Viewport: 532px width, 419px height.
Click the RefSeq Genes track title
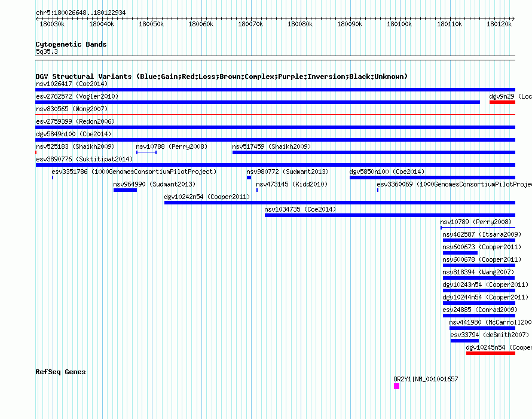pos(60,372)
